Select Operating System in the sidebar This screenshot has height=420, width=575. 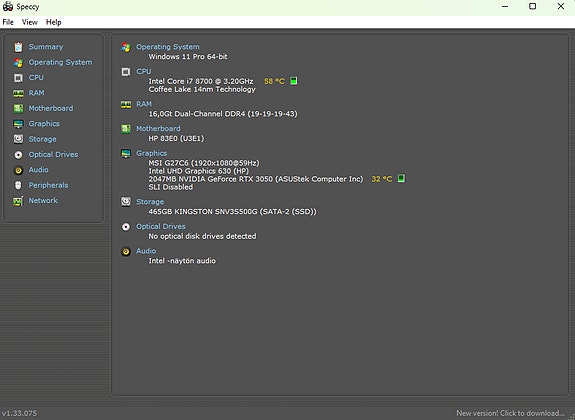61,62
